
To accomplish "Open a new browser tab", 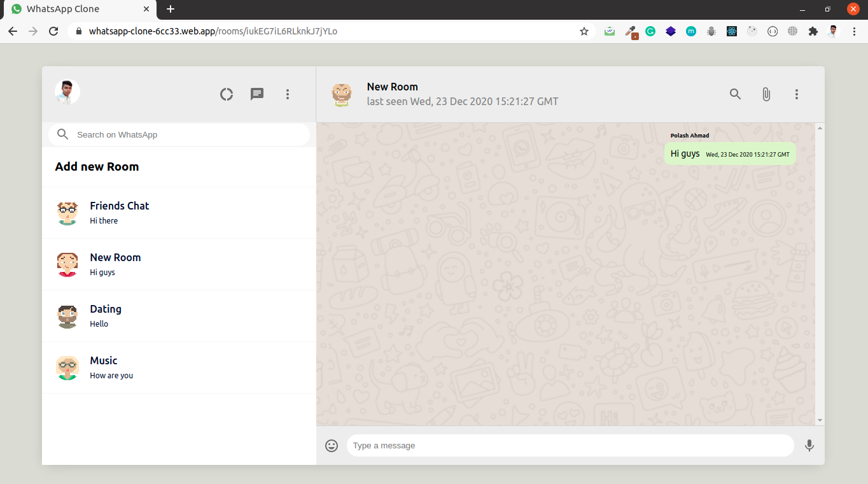I will [x=171, y=9].
